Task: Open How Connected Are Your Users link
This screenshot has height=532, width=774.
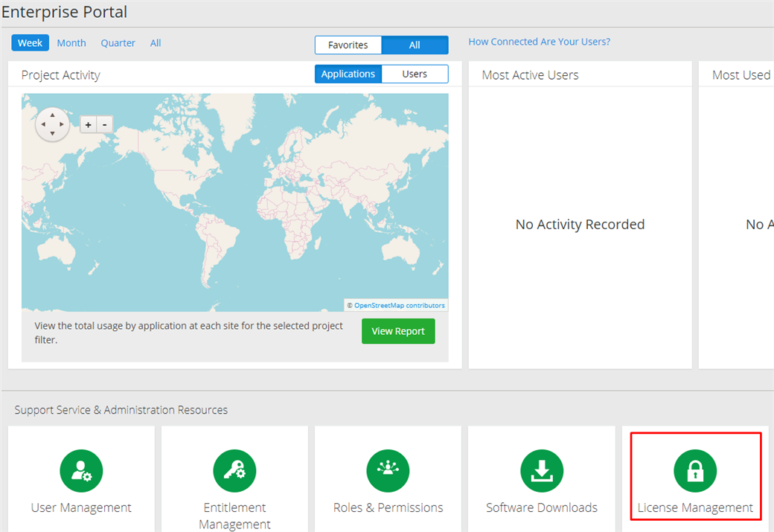Action: [x=539, y=42]
